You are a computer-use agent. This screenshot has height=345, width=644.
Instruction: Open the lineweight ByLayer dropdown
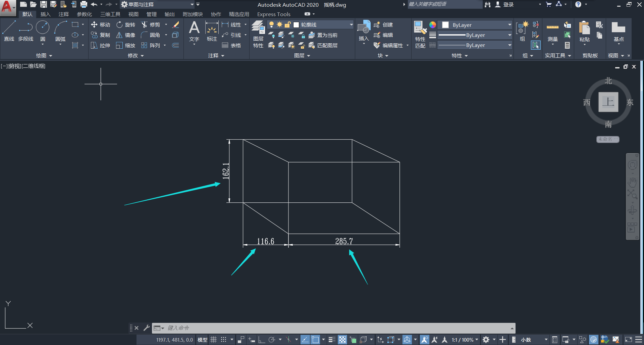click(509, 35)
